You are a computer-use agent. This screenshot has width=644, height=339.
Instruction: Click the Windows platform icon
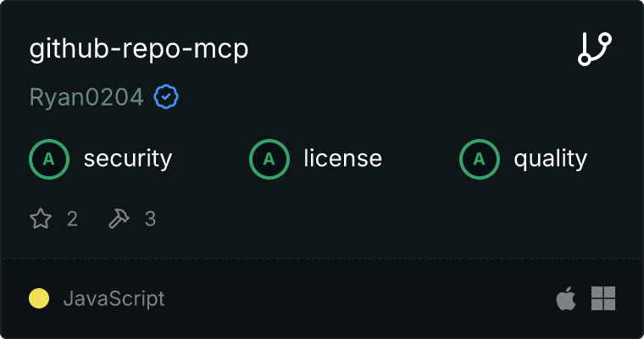click(603, 298)
